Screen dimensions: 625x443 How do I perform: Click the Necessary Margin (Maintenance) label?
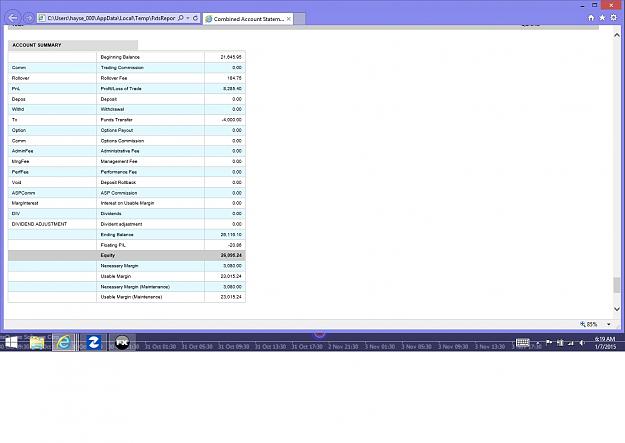point(135,287)
